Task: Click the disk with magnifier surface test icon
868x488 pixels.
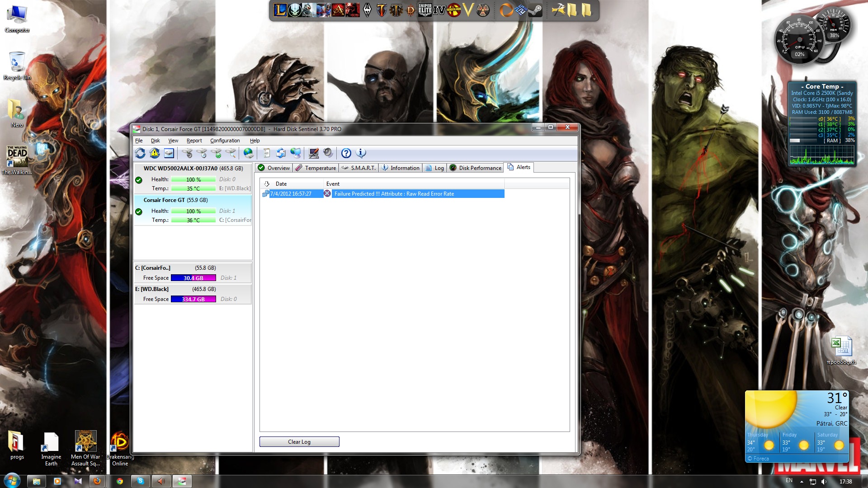Action: coord(231,153)
